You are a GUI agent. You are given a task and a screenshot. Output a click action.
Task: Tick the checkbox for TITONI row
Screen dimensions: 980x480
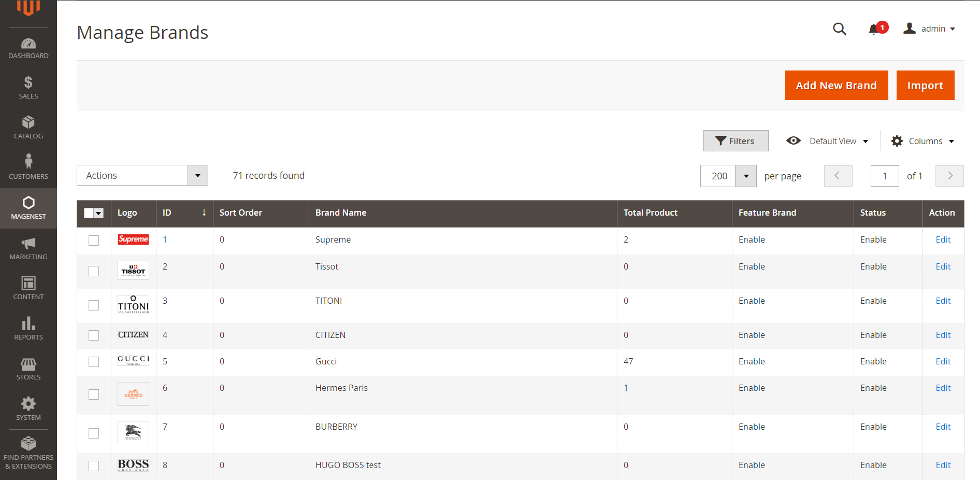tap(94, 305)
